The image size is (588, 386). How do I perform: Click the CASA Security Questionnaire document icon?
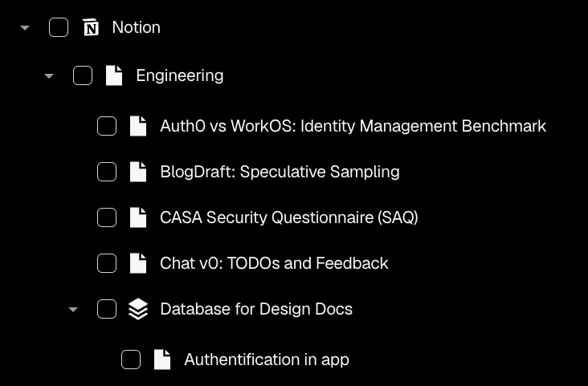pyautogui.click(x=139, y=217)
